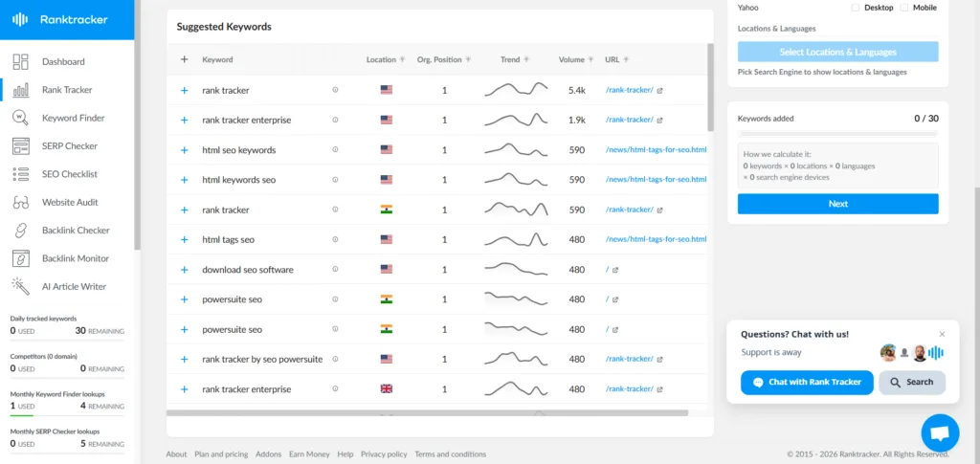Screen dimensions: 980x464
Task: Click the Next button
Action: tap(837, 204)
